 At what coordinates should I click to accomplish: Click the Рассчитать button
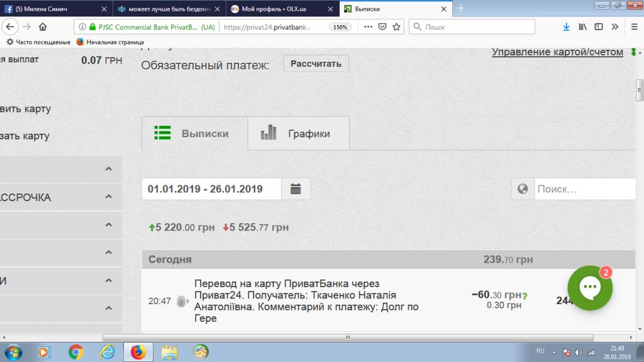316,63
